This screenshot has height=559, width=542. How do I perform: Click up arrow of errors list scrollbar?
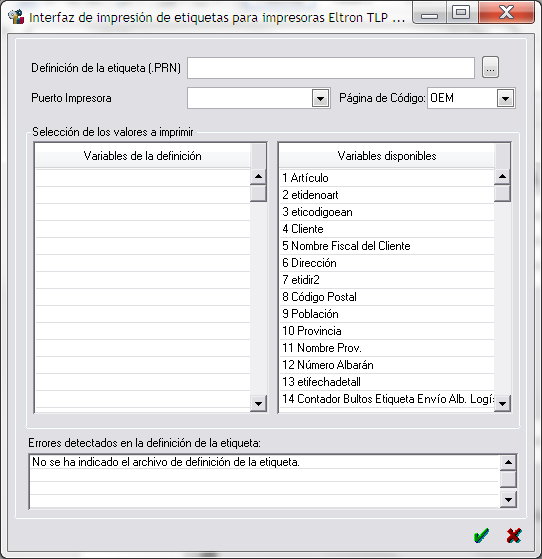point(508,462)
